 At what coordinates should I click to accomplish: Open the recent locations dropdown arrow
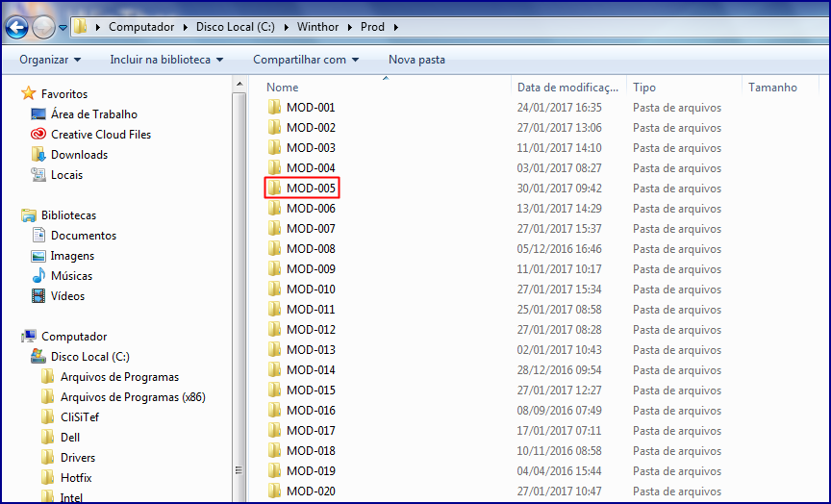point(63,28)
